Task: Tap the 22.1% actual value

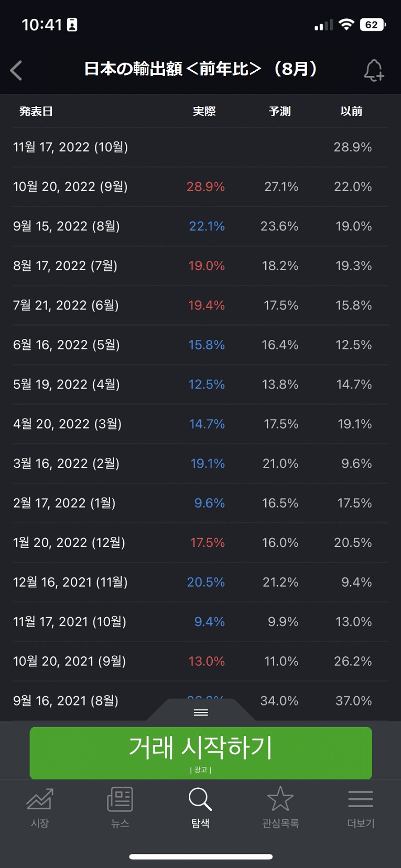Action: coord(207,226)
